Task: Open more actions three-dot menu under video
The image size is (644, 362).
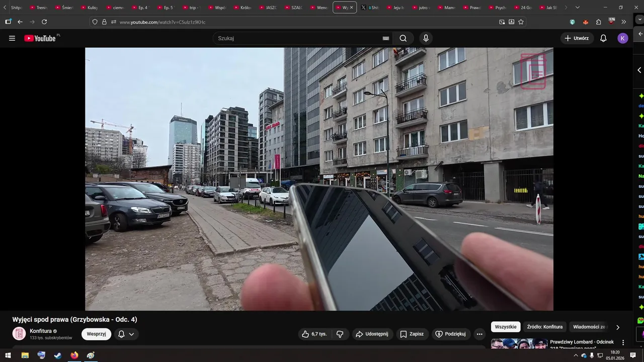Action: tap(479, 334)
